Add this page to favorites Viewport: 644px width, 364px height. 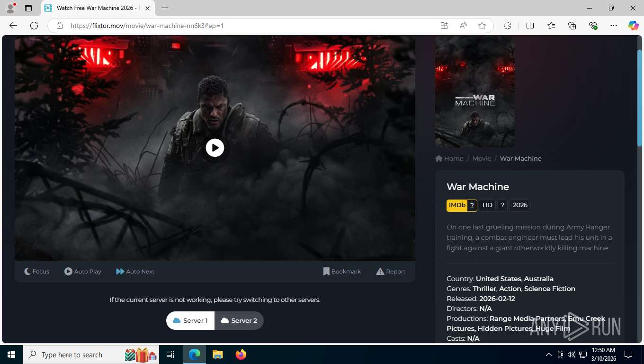pyautogui.click(x=482, y=26)
